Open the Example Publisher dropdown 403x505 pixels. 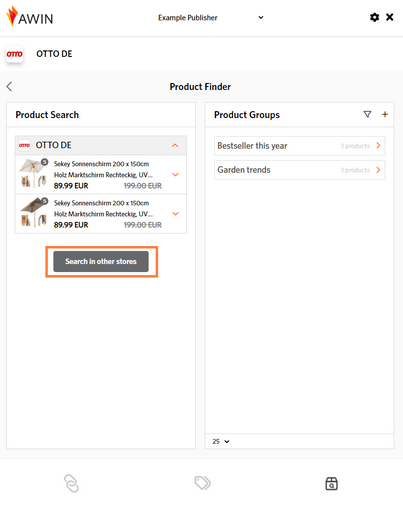211,18
